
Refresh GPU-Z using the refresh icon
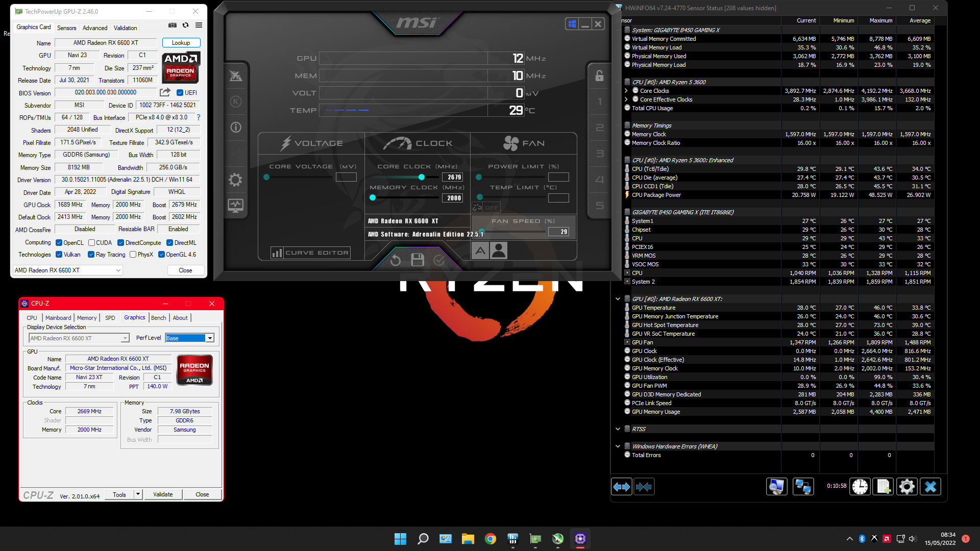[x=185, y=25]
